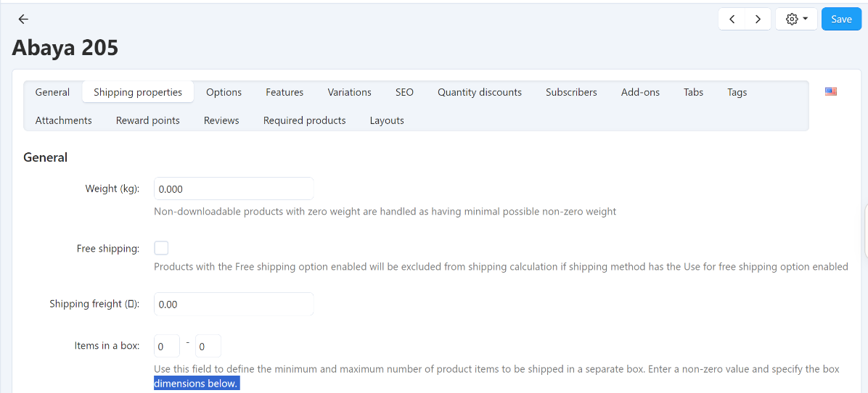Image resolution: width=868 pixels, height=393 pixels.
Task: Click the minimum Items in a box field
Action: click(167, 347)
